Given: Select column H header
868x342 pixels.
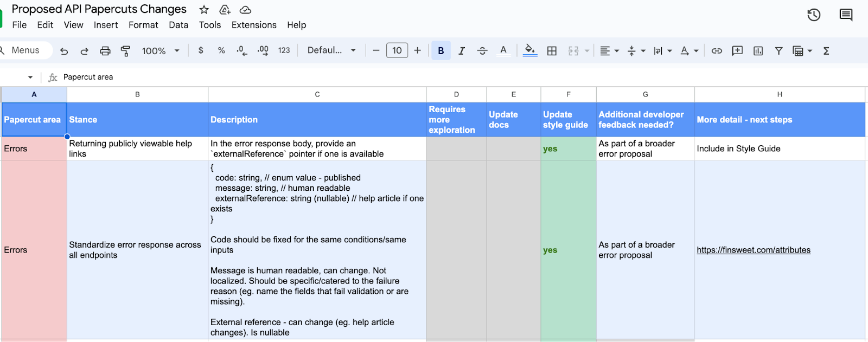Looking at the screenshot, I should (780, 95).
